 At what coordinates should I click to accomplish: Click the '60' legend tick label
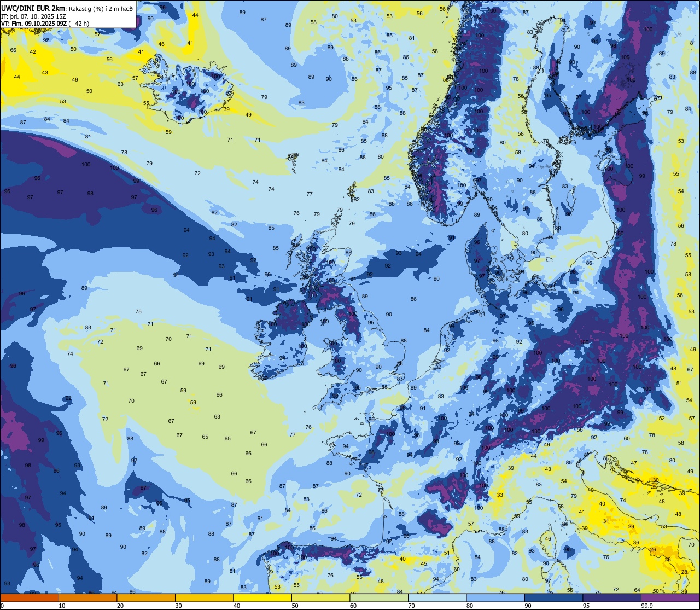(353, 606)
